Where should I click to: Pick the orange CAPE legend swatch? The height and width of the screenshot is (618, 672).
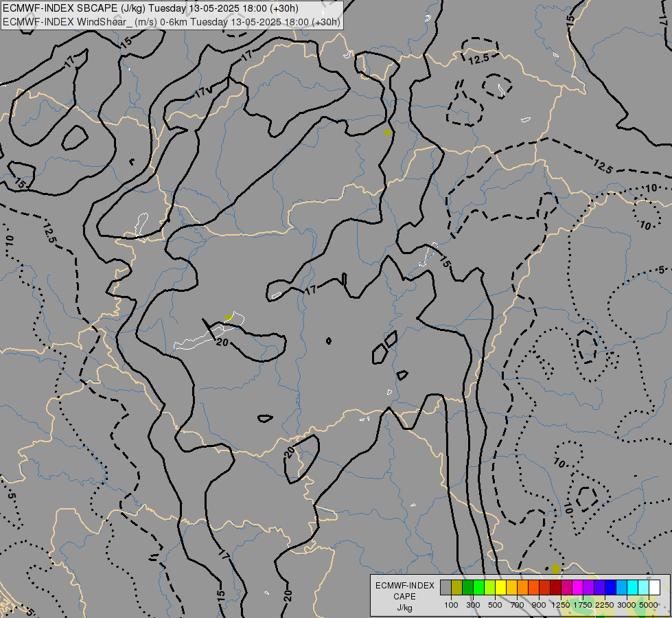tap(523, 587)
